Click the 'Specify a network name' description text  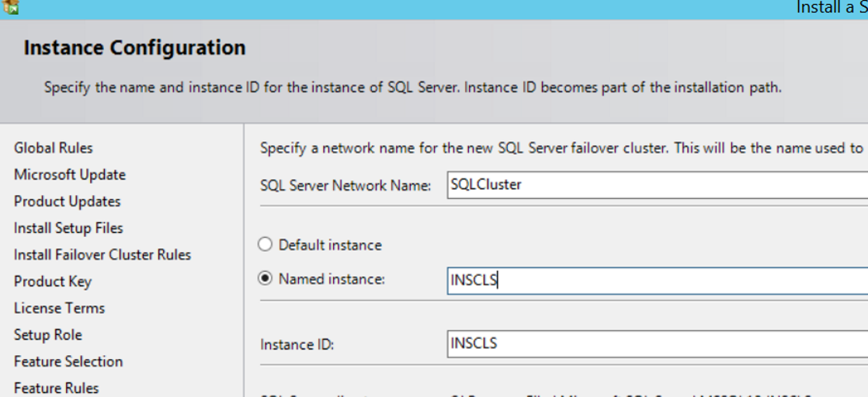[x=561, y=148]
